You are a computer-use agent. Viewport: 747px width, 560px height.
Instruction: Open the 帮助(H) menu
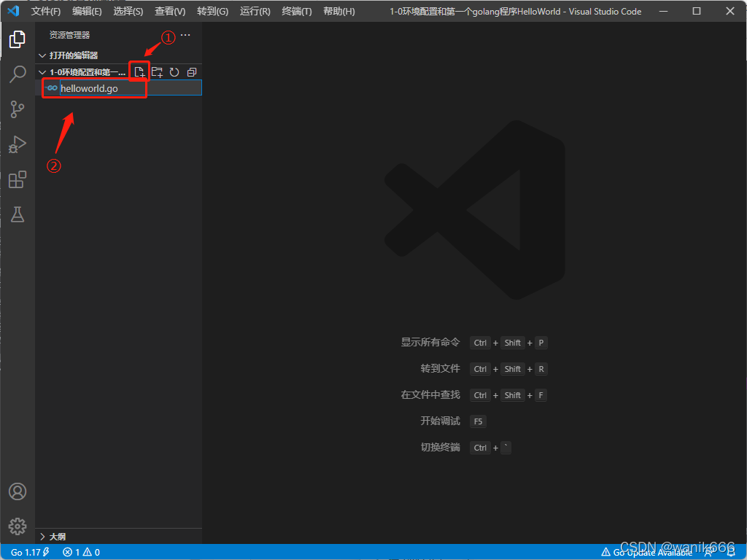pos(338,11)
